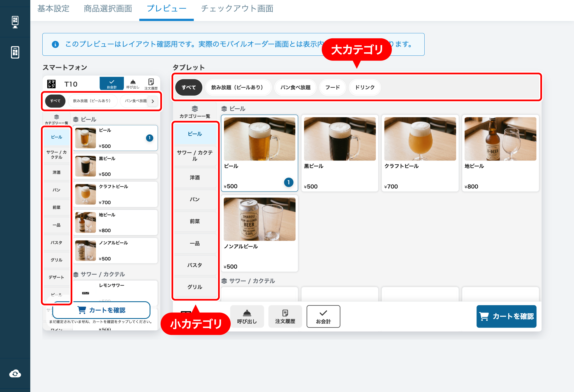574x392 pixels.
Task: Open tablet 地ビール product card
Action: [x=500, y=153]
